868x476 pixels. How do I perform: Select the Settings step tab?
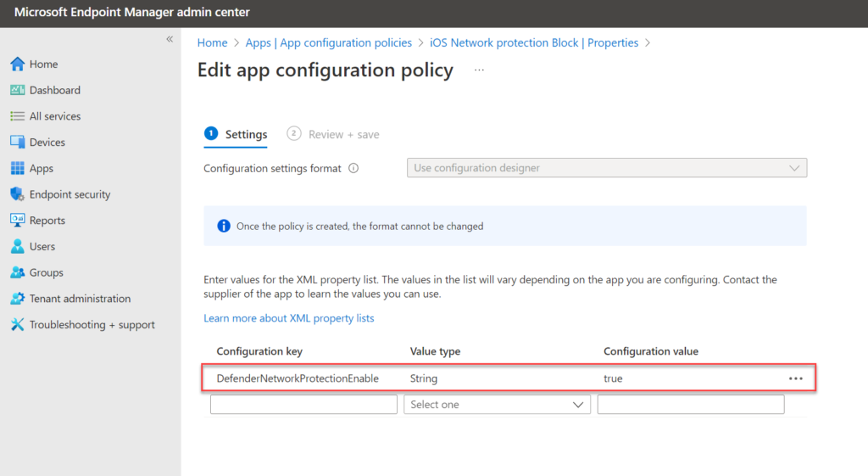(x=236, y=134)
